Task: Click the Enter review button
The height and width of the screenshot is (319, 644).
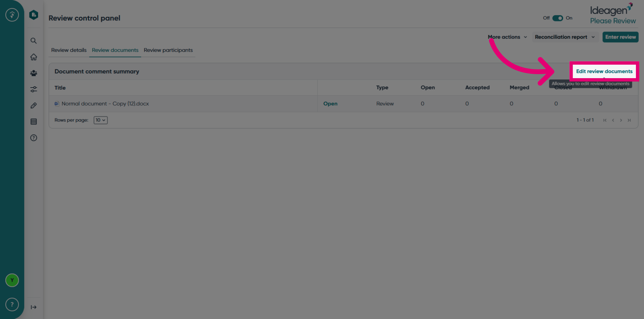Action: click(x=620, y=37)
